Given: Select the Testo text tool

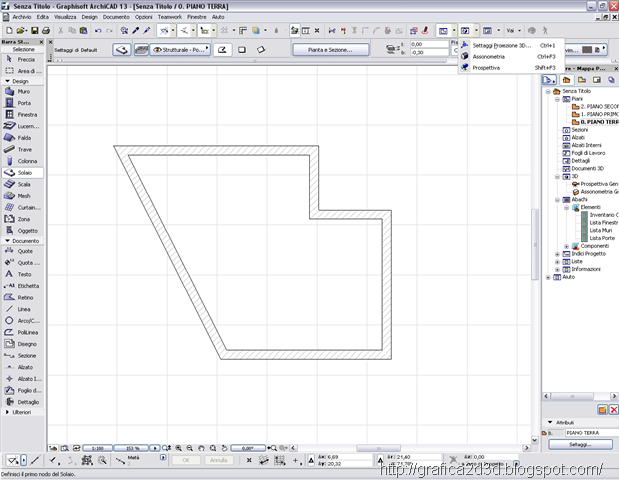Looking at the screenshot, I should click(x=23, y=274).
